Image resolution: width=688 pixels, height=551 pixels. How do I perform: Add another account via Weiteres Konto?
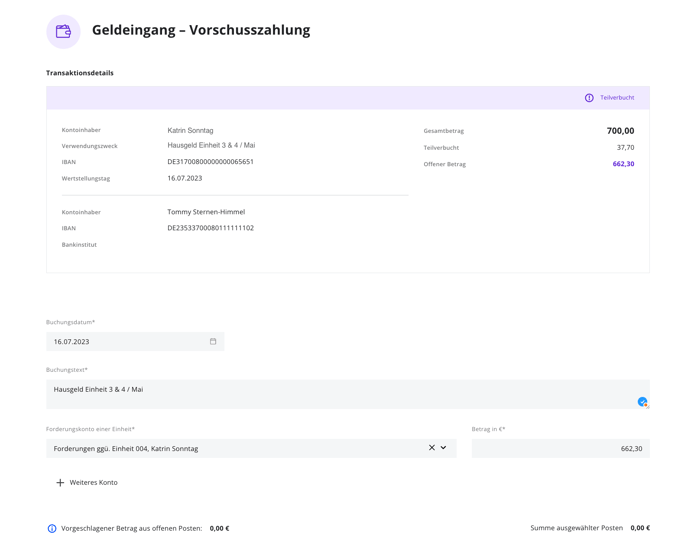tap(87, 483)
